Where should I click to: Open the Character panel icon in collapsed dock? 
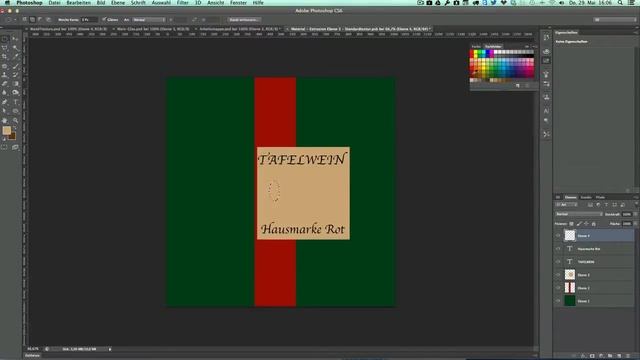(x=546, y=111)
